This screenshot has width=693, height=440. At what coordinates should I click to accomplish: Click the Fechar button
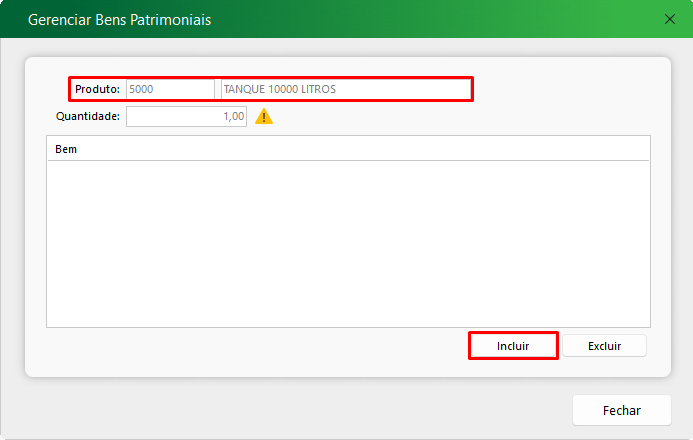click(x=621, y=410)
